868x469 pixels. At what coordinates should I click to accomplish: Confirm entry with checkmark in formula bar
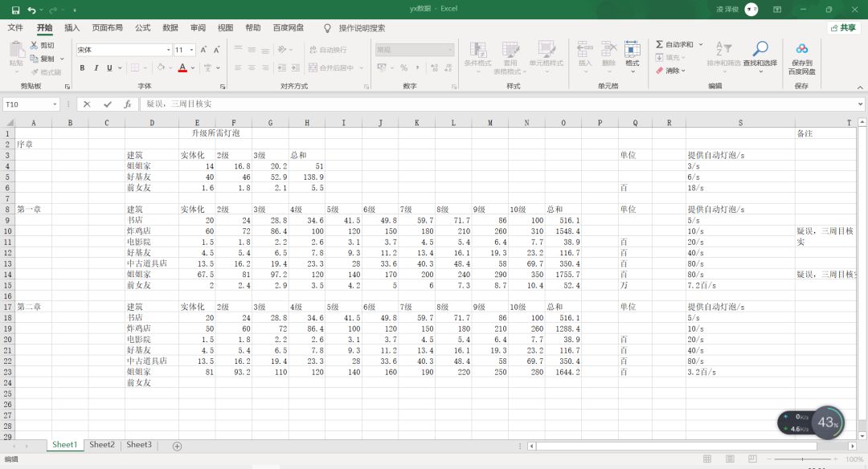108,104
